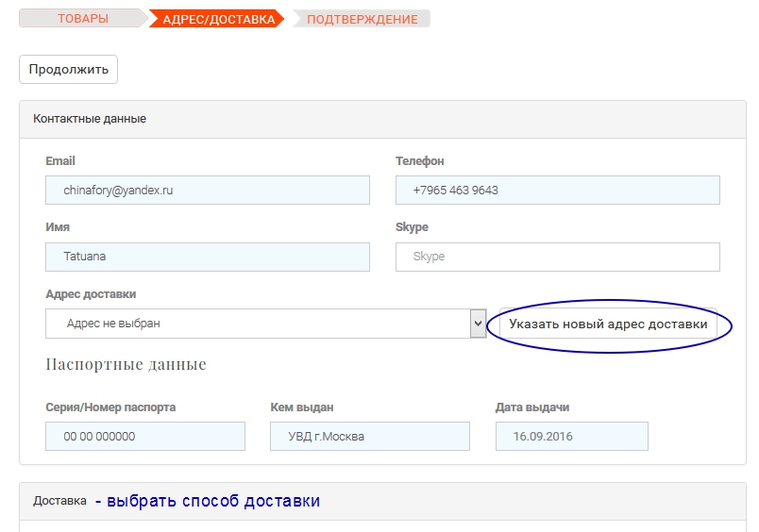Edit the Кем выдан field
The width and height of the screenshot is (759, 532).
pyautogui.click(x=370, y=436)
